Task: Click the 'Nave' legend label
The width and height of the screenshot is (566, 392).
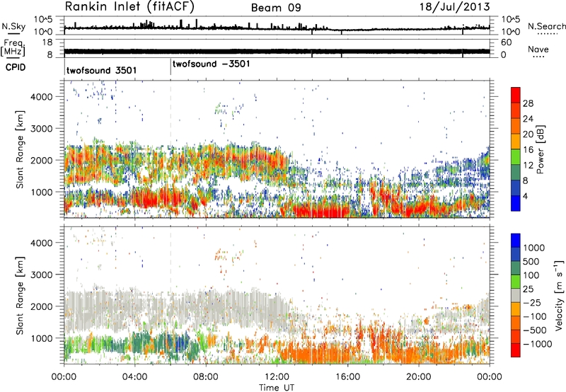Action: (538, 50)
